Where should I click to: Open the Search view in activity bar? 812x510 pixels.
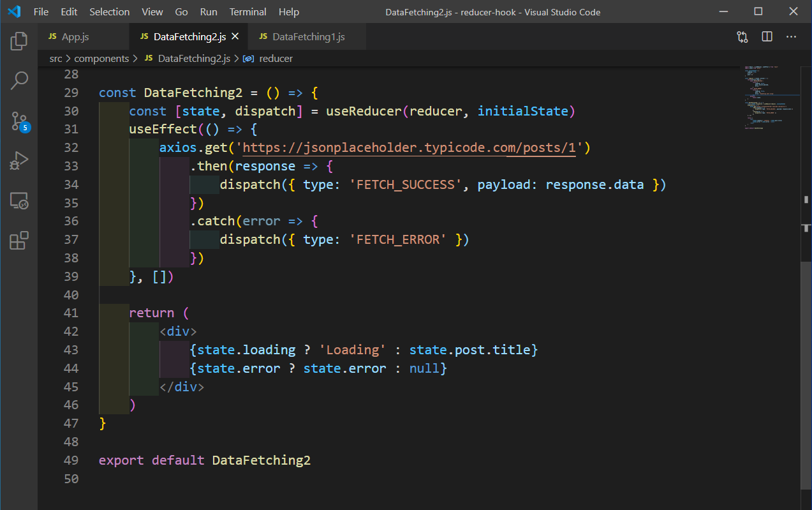pyautogui.click(x=19, y=81)
